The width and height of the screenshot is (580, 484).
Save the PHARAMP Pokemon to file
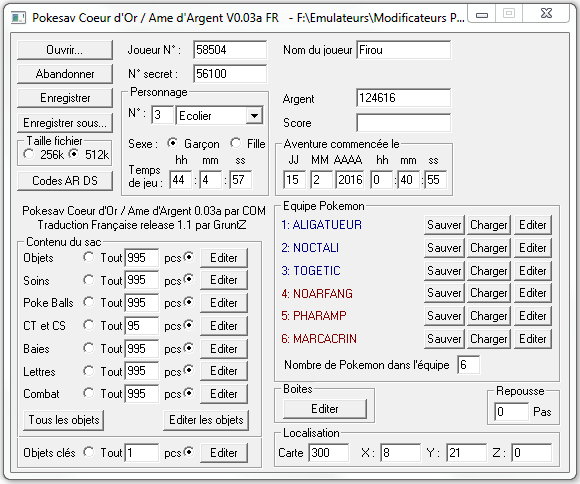tap(444, 316)
